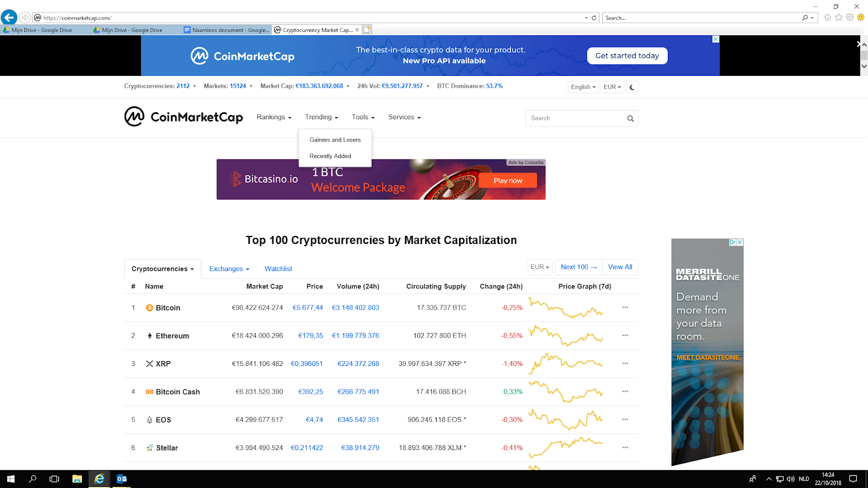Image resolution: width=868 pixels, height=488 pixels.
Task: Click the BTC Dominance 53.7% link
Action: pyautogui.click(x=494, y=86)
